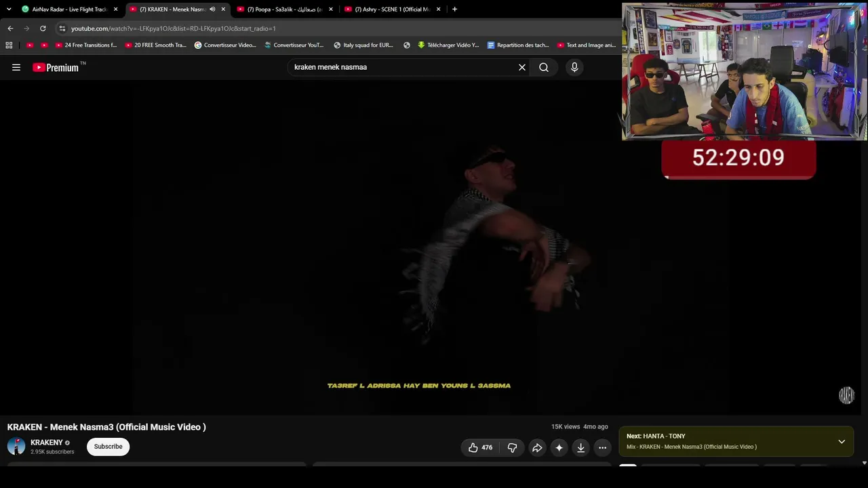Image resolution: width=868 pixels, height=488 pixels.
Task: Switch to the Ashry - SCENE 1 tab
Action: (393, 9)
